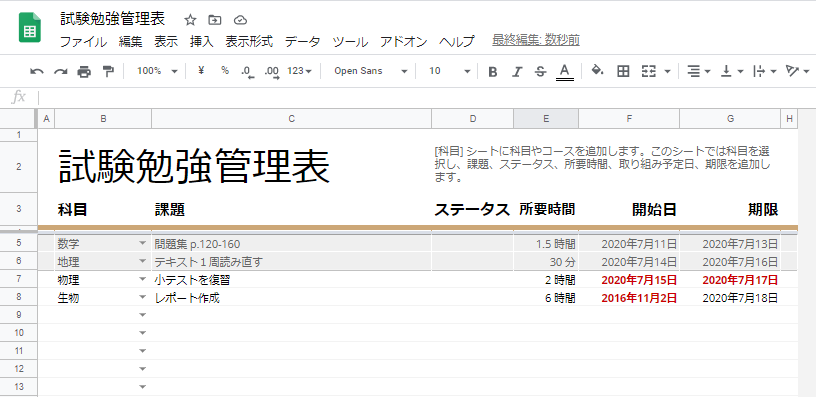Toggle italic formatting

pyautogui.click(x=516, y=72)
